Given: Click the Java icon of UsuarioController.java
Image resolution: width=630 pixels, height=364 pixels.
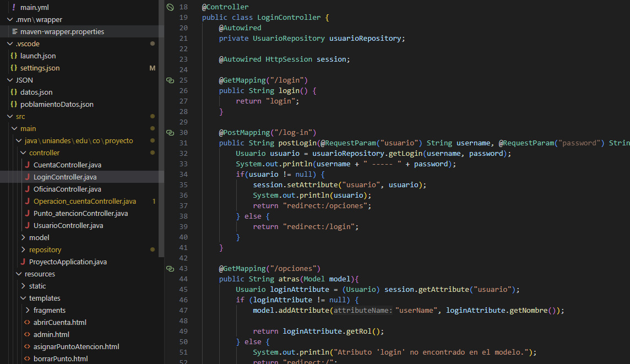Looking at the screenshot, I should (x=28, y=225).
